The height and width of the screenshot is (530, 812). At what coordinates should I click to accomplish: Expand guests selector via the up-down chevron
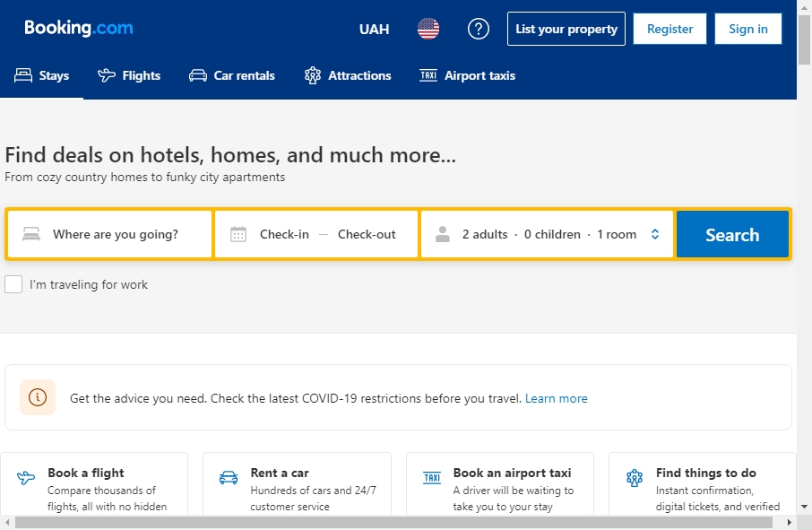tap(655, 234)
